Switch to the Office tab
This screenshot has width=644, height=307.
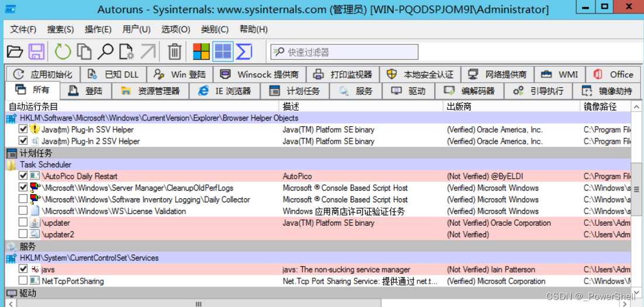614,74
